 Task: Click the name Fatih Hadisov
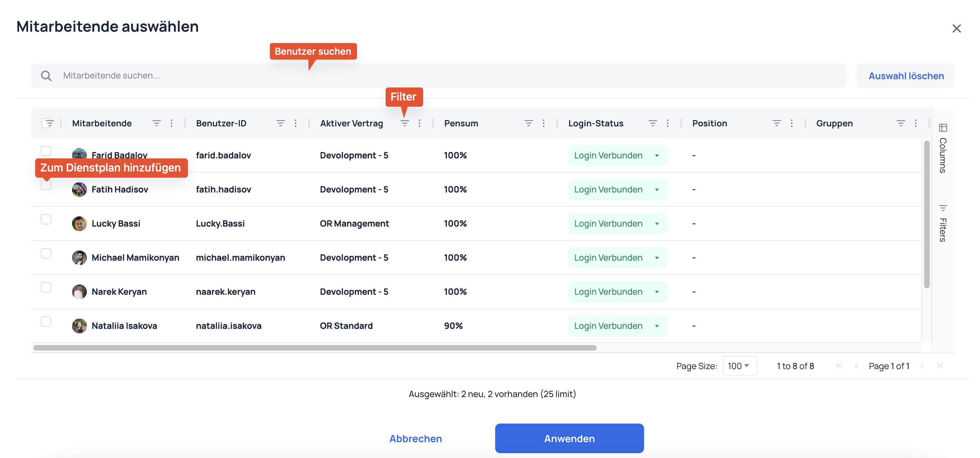tap(120, 190)
